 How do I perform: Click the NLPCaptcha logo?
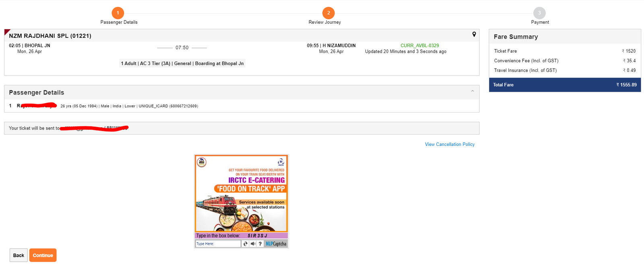[276, 244]
